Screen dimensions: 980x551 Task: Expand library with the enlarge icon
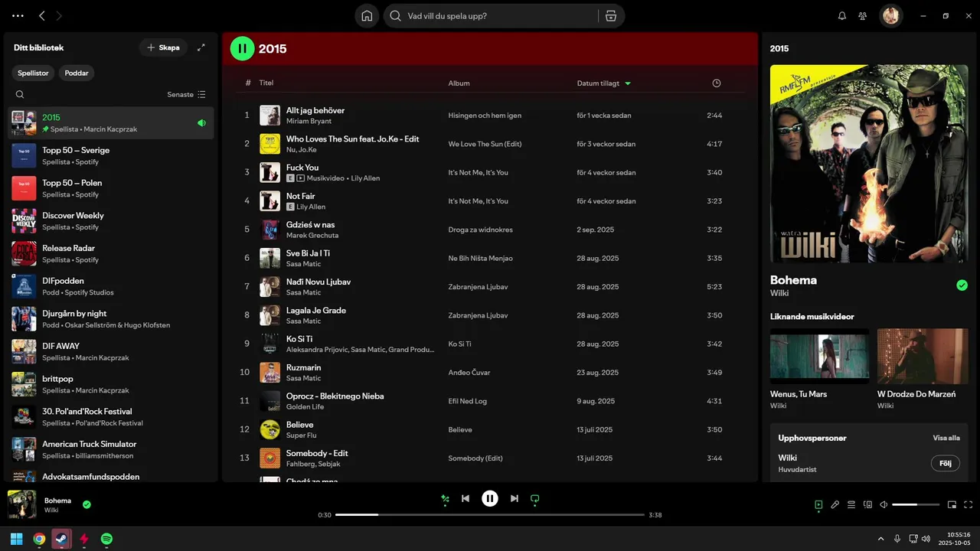point(201,47)
